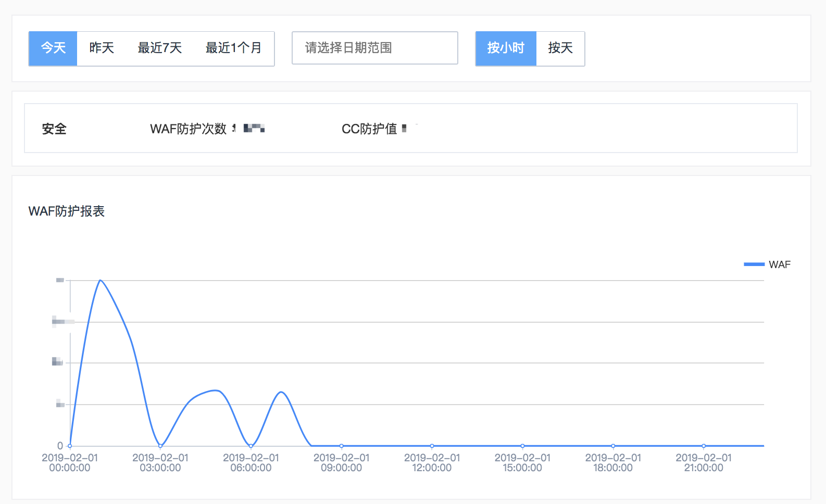Image resolution: width=826 pixels, height=504 pixels.
Task: Click the WAF防护次数 statistic label
Action: coord(188,129)
